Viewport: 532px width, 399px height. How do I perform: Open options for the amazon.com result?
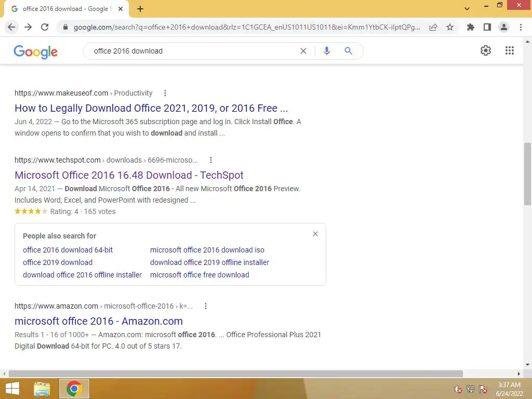(206, 306)
